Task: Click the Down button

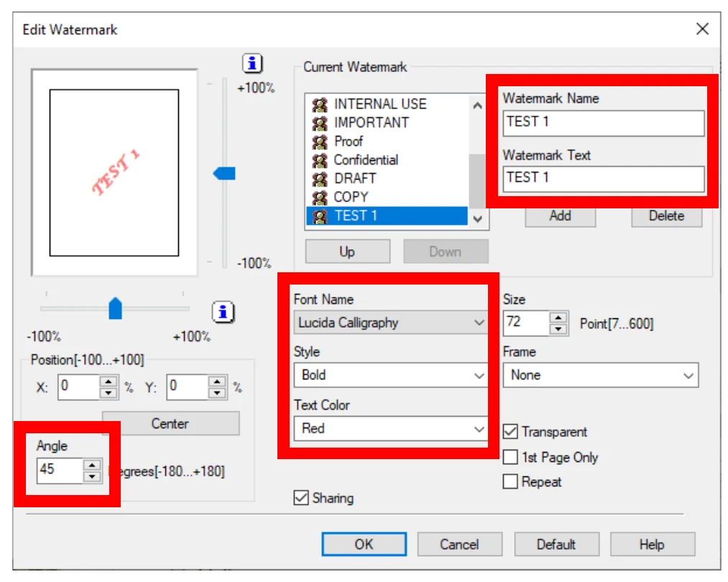Action: click(446, 251)
